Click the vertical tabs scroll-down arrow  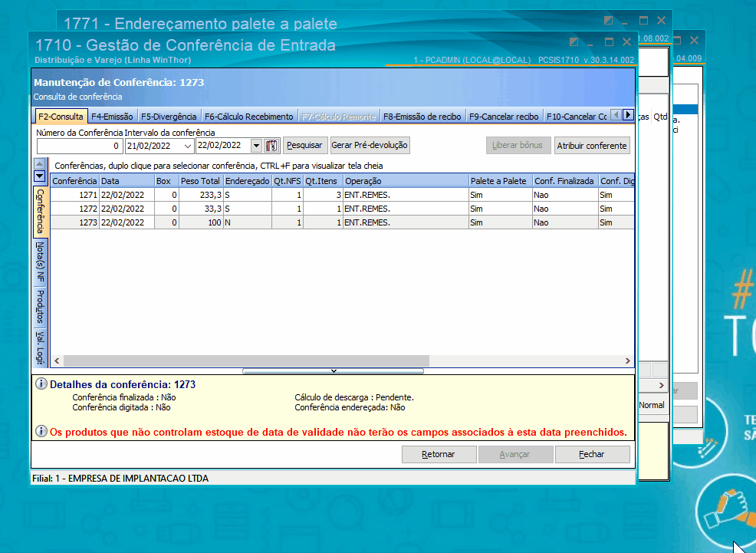click(40, 176)
